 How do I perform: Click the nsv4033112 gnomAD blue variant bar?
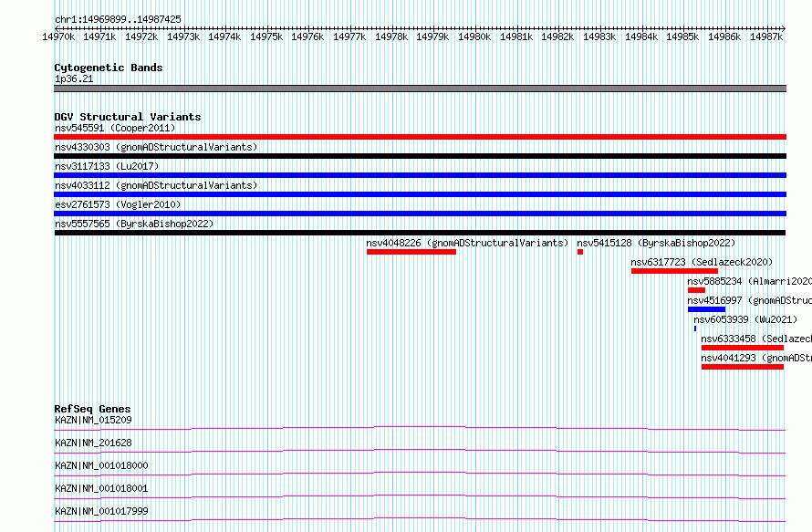420,194
